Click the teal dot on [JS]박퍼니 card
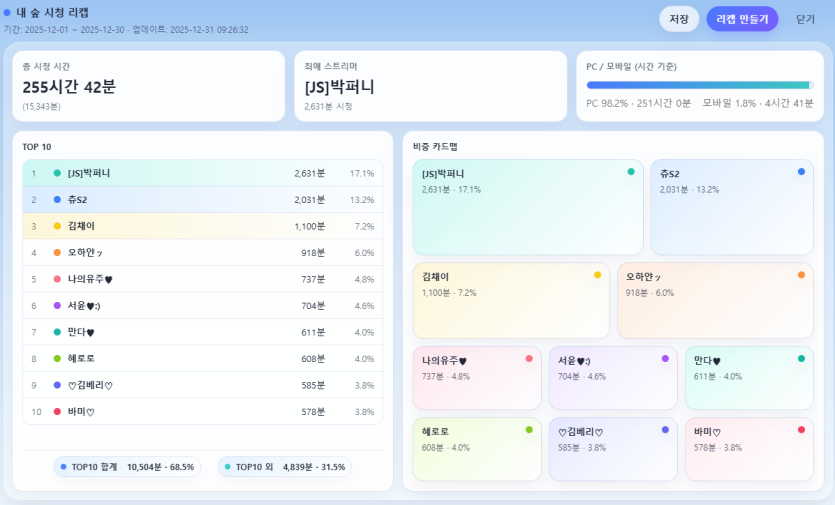The image size is (835, 505). click(x=631, y=172)
